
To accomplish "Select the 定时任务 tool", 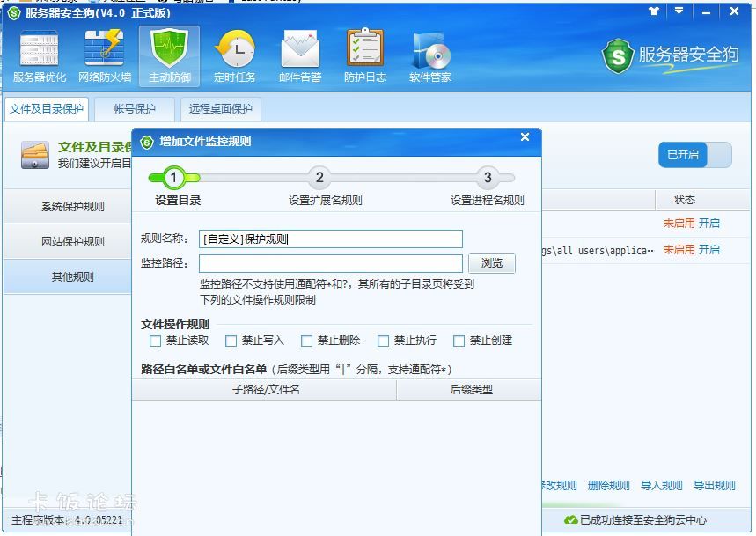I will (x=234, y=55).
